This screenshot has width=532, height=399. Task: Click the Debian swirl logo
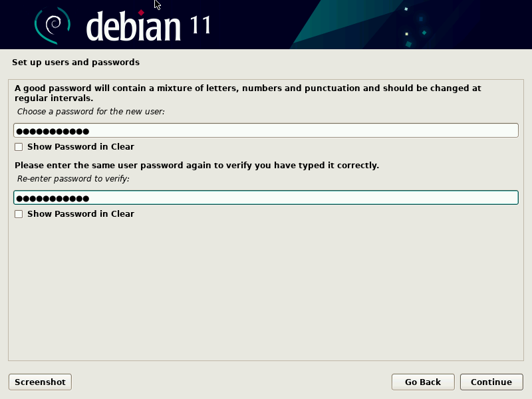tap(53, 25)
